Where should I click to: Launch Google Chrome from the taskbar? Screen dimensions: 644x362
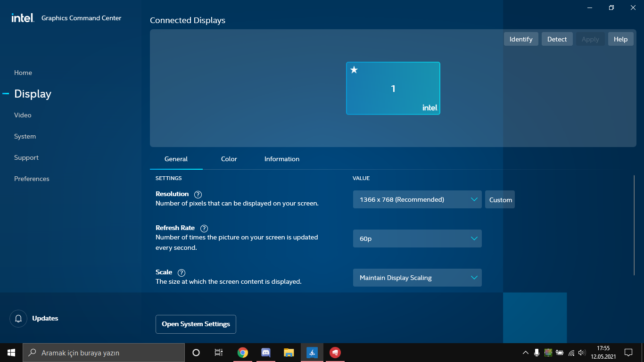(x=243, y=353)
